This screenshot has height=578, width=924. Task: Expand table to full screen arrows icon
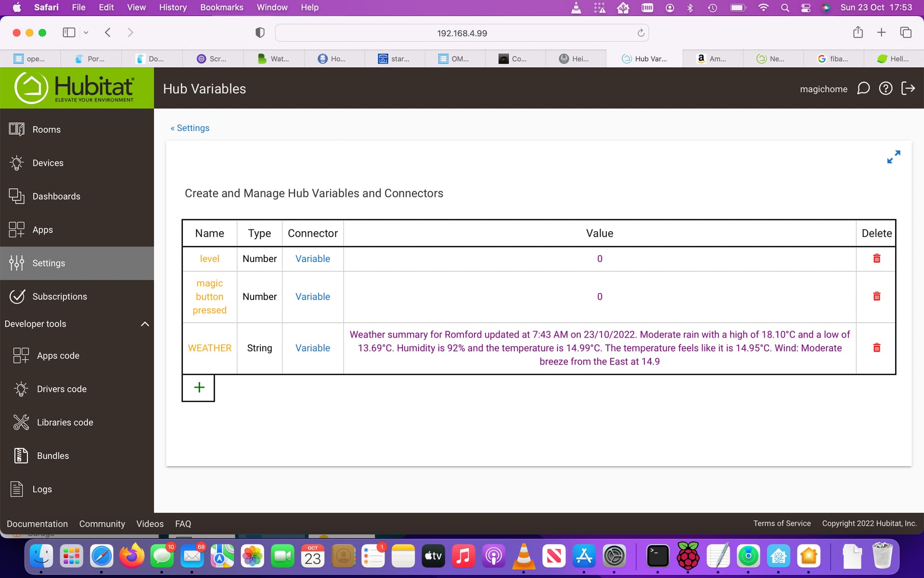tap(893, 157)
